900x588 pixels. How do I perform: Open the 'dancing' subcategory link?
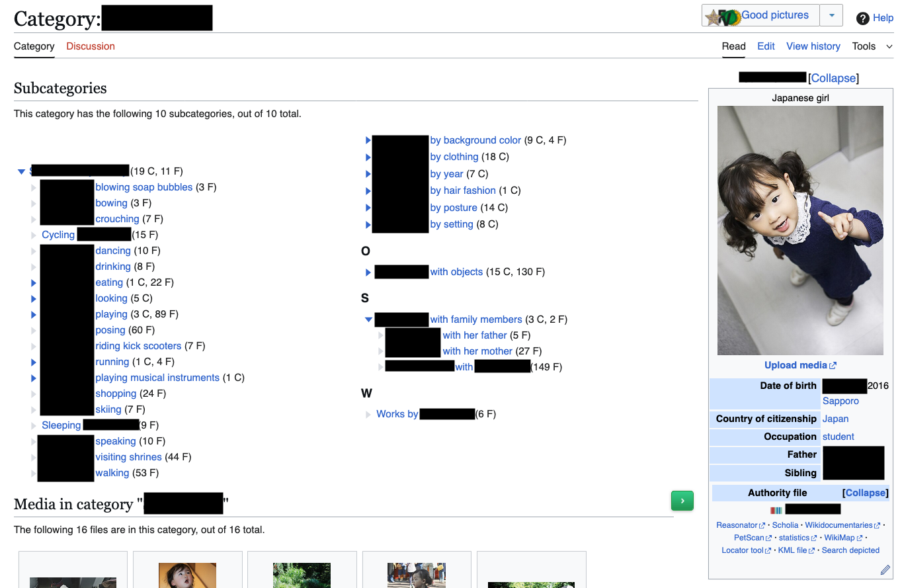pyautogui.click(x=113, y=251)
